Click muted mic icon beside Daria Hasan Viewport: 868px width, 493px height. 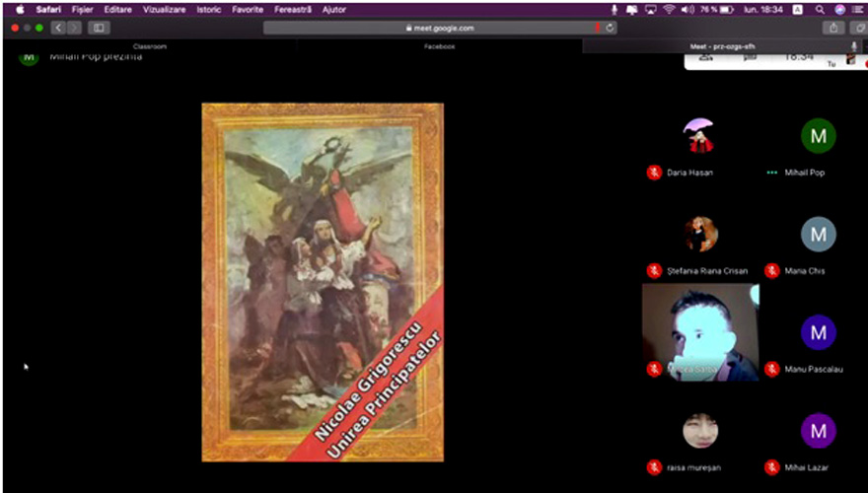click(654, 173)
